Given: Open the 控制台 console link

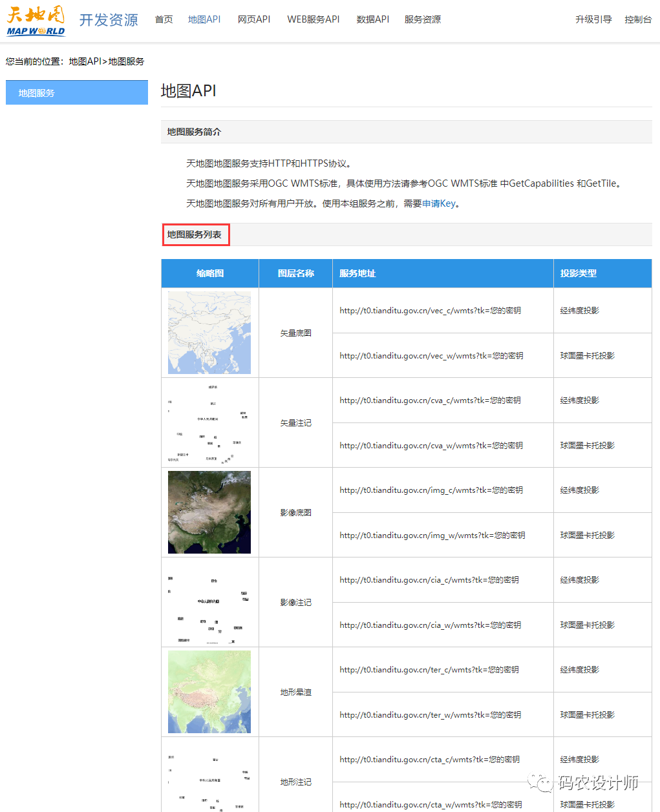Looking at the screenshot, I should [x=638, y=19].
